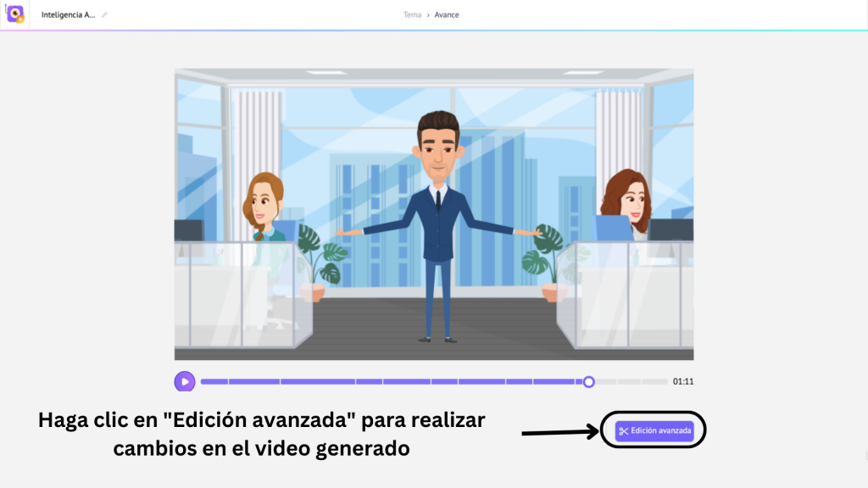Click the pencil icon to rename project
This screenshot has width=868, height=488.
[104, 15]
